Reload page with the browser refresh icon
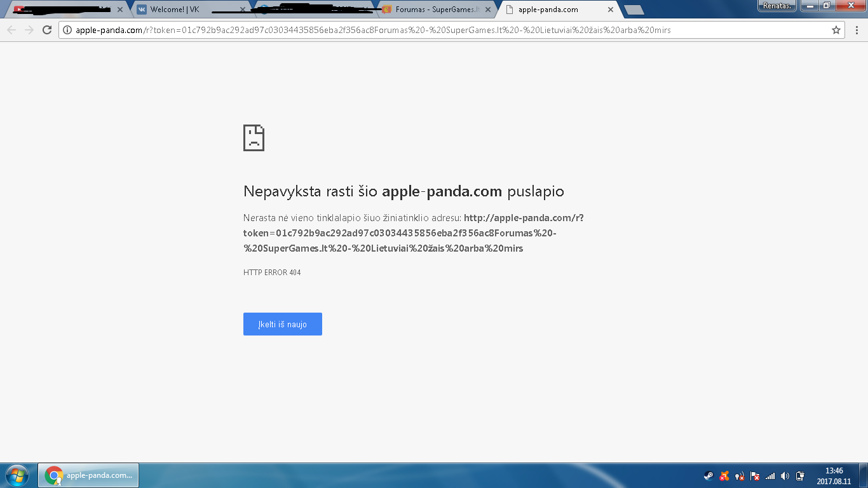 pos(47,30)
